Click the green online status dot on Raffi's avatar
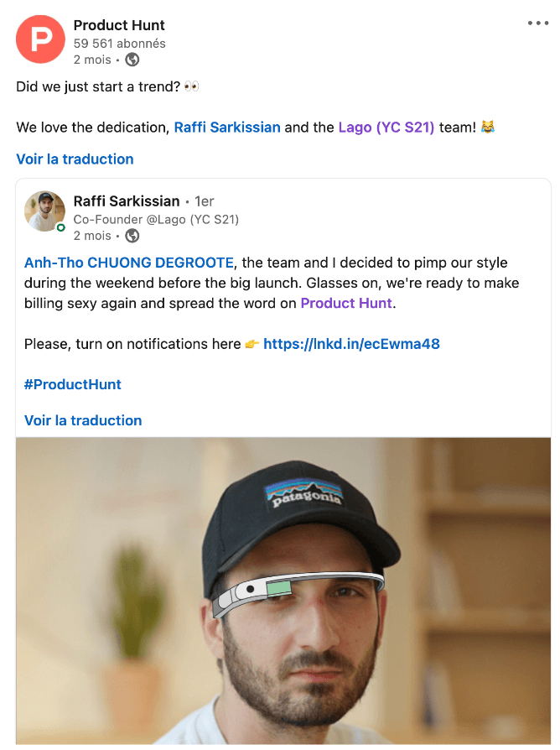 click(61, 227)
